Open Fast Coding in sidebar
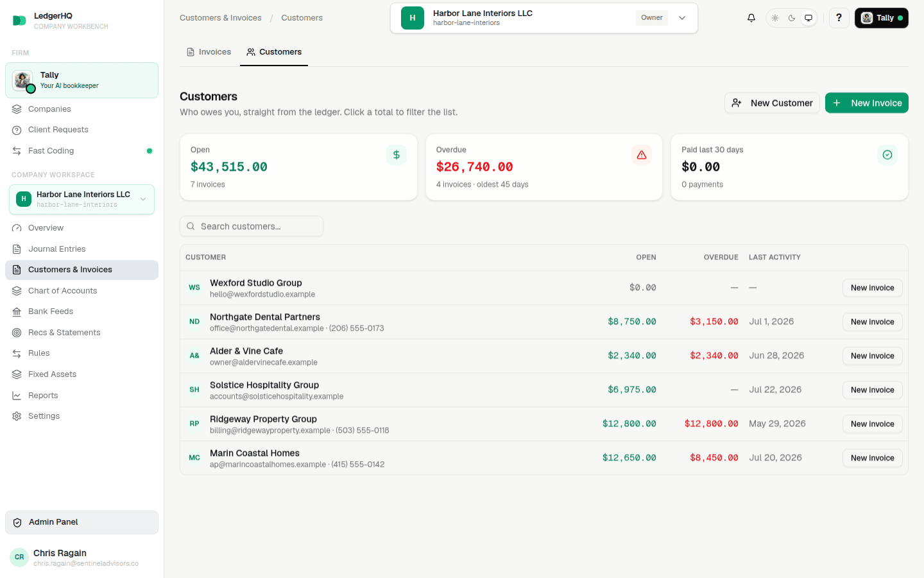Image resolution: width=924 pixels, height=578 pixels. pos(82,151)
